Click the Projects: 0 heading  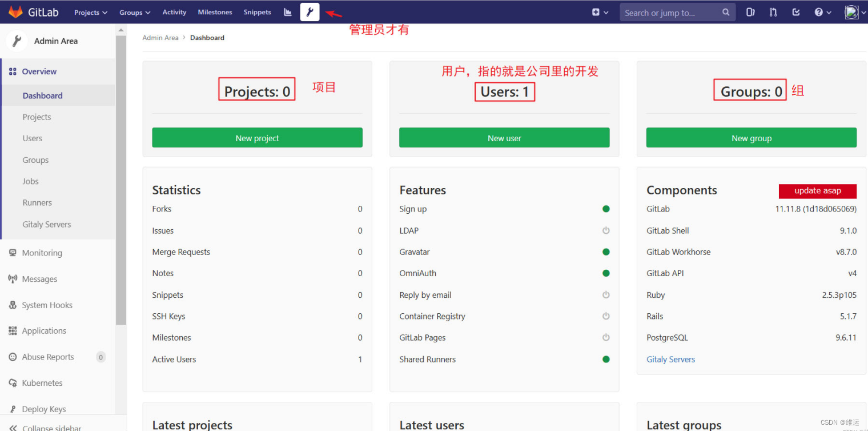257,91
